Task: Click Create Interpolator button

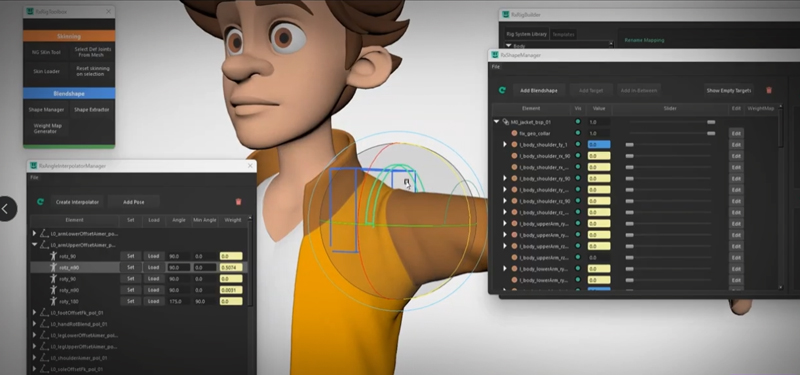Action: point(77,202)
